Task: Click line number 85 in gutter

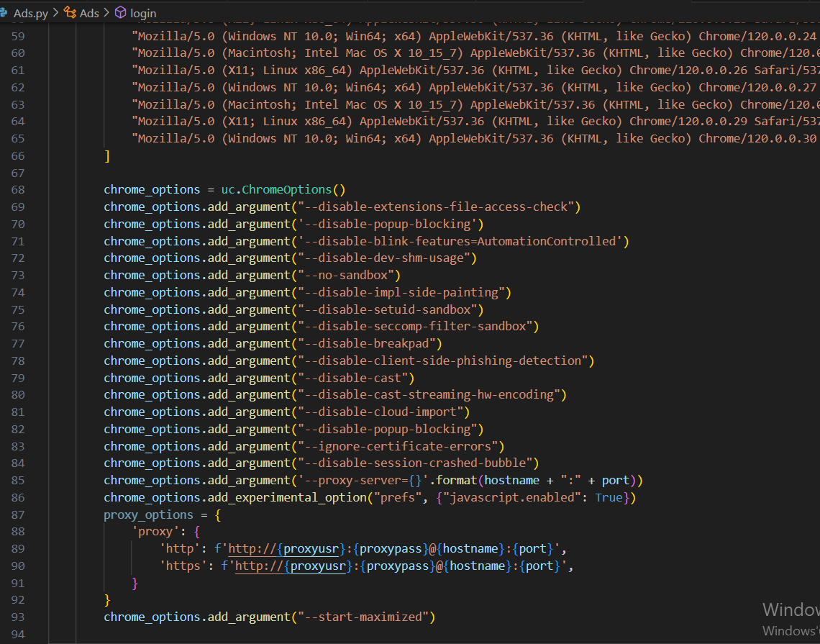Action: point(18,480)
